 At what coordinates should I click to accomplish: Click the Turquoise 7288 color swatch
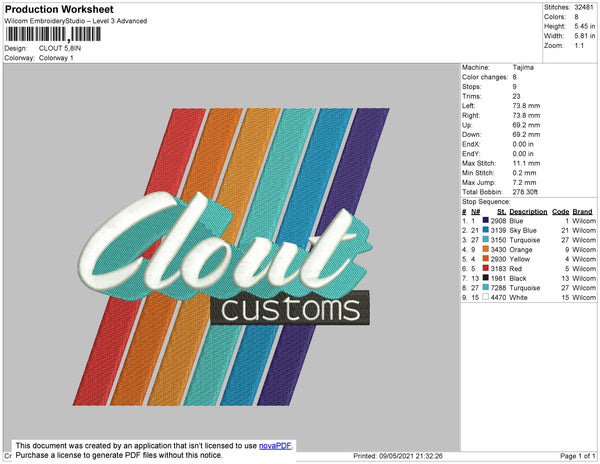(486, 287)
